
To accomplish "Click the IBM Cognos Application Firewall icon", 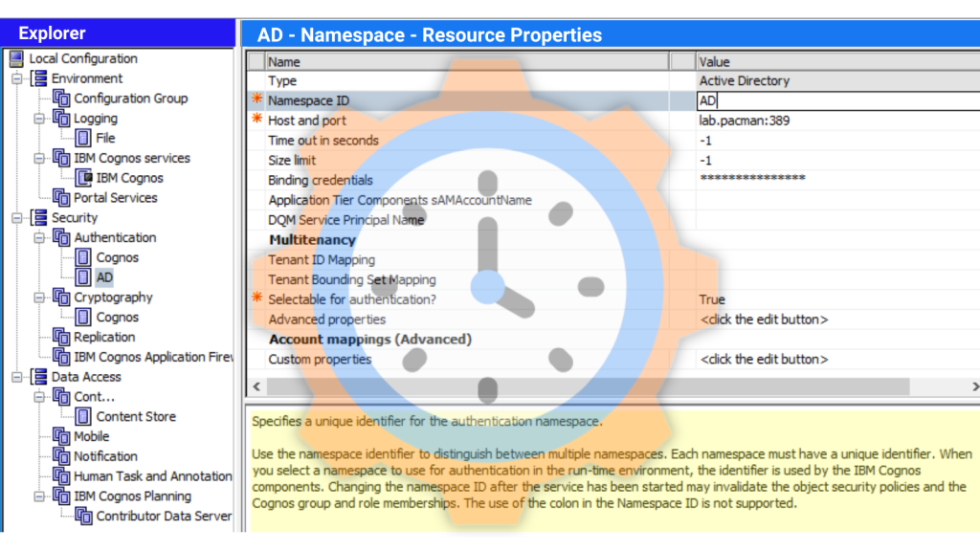I will 61,358.
